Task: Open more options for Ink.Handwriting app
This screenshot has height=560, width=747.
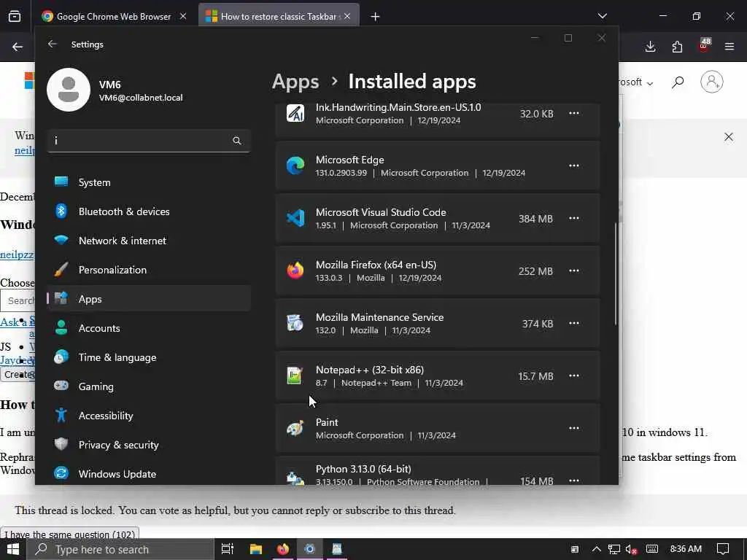Action: pyautogui.click(x=574, y=113)
